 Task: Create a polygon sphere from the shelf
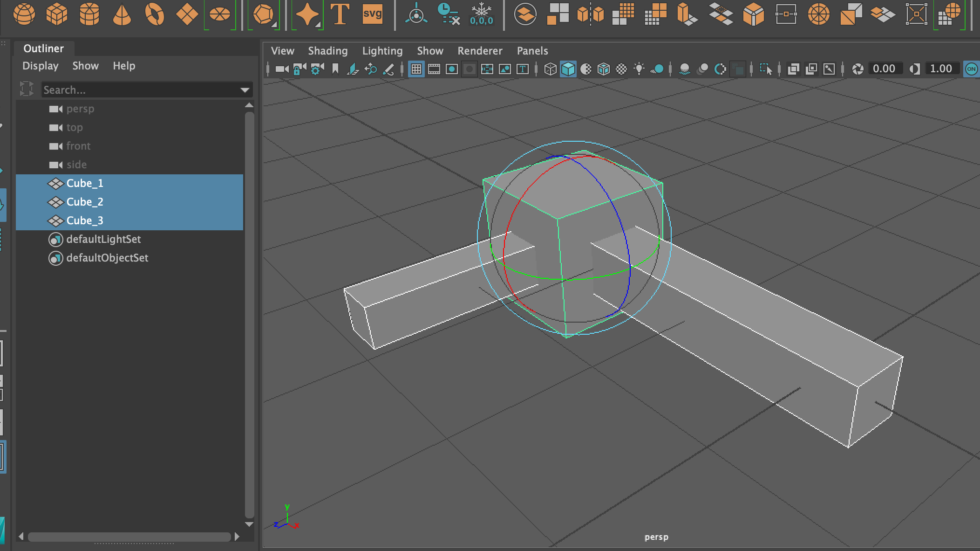tap(24, 14)
